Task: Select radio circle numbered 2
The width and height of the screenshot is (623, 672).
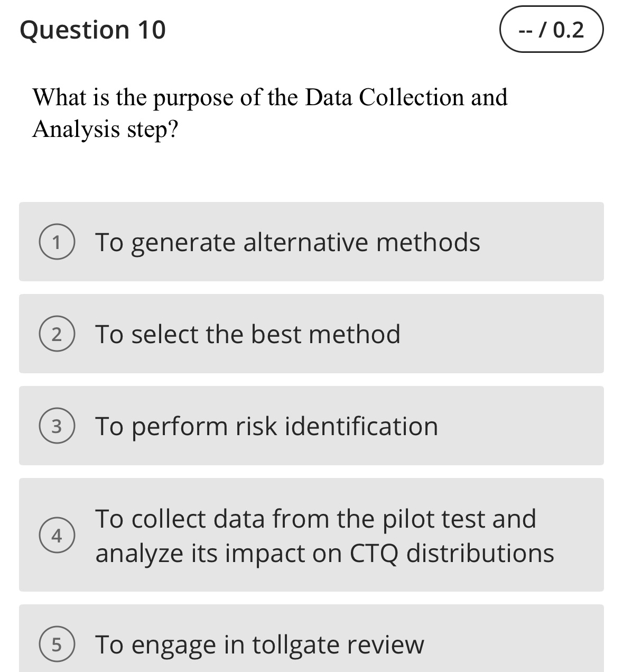Action: click(x=57, y=335)
